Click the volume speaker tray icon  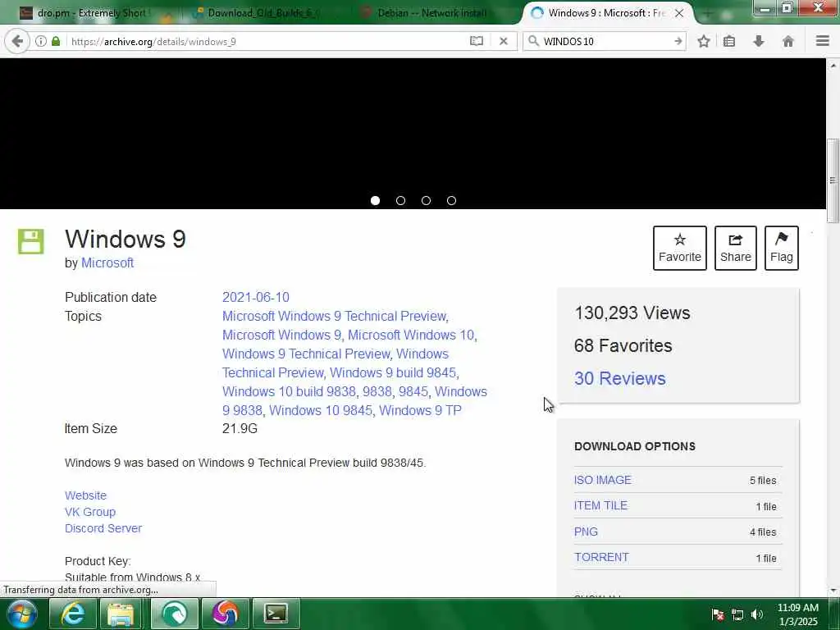756,614
